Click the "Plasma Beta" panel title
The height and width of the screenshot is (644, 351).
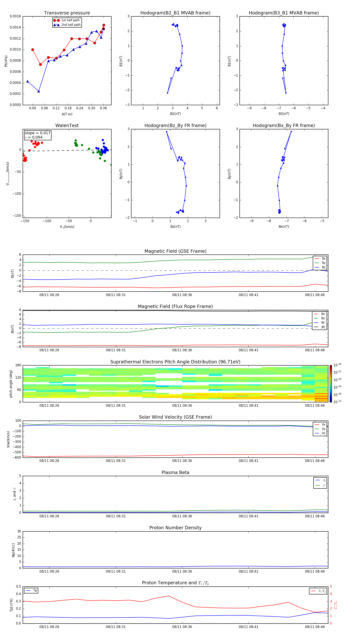coord(175,472)
